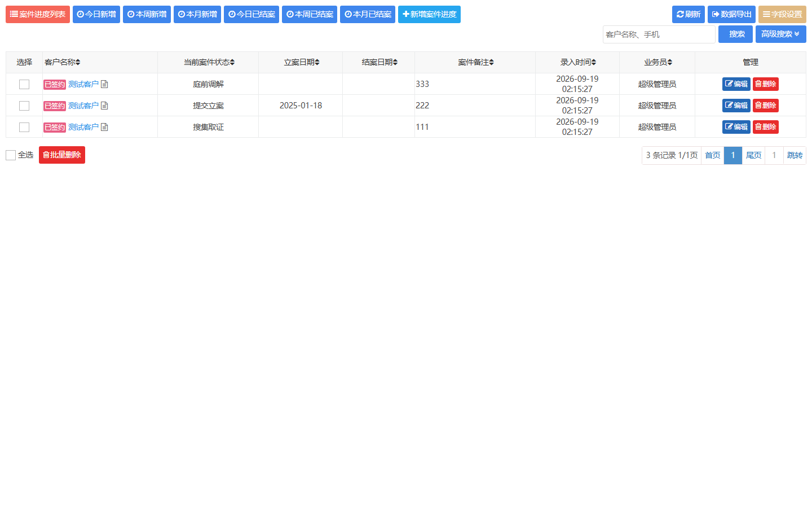Click the 刷新 refresh button

tap(689, 14)
